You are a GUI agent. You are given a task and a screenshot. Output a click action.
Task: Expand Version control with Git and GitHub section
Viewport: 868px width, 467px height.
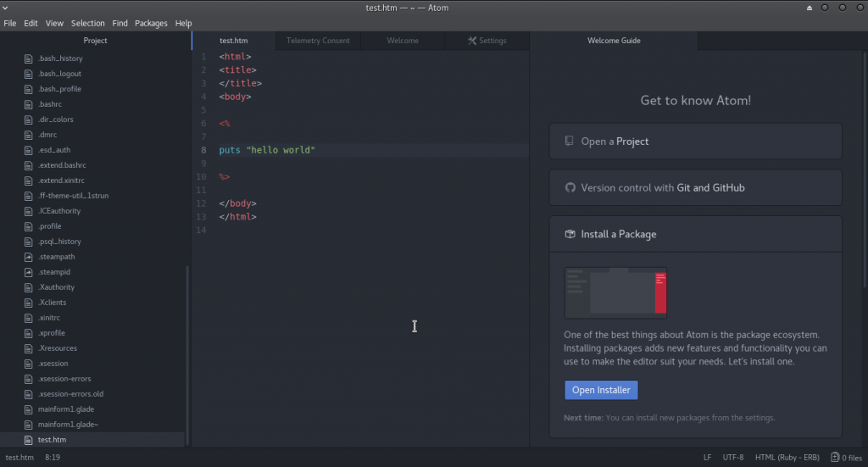pos(695,188)
